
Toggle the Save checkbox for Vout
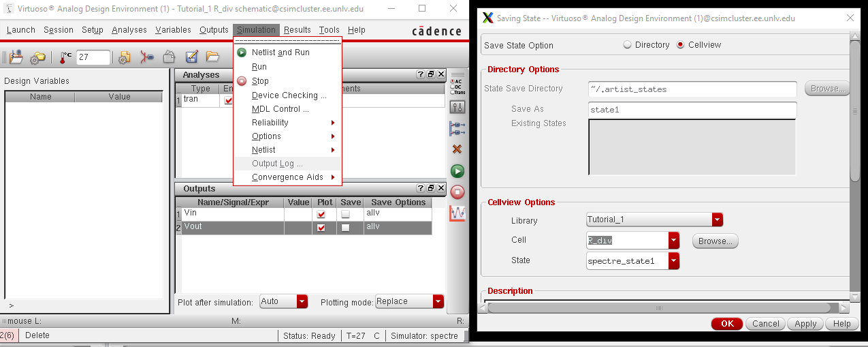pos(345,228)
